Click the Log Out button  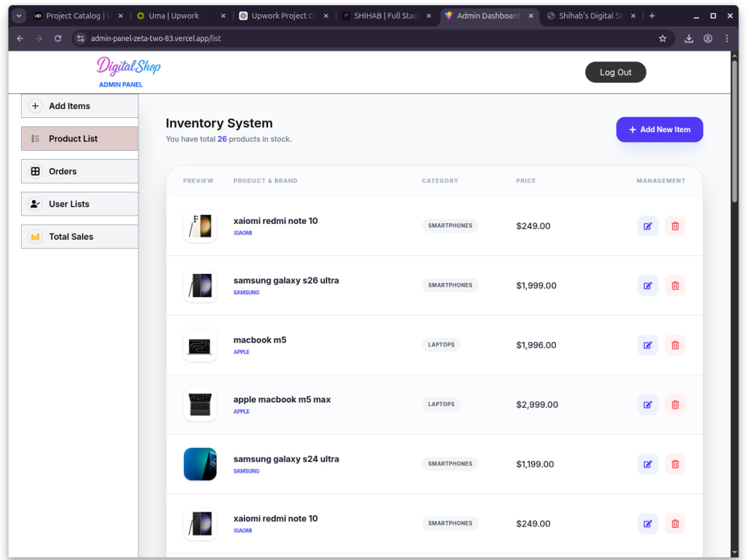coord(616,72)
